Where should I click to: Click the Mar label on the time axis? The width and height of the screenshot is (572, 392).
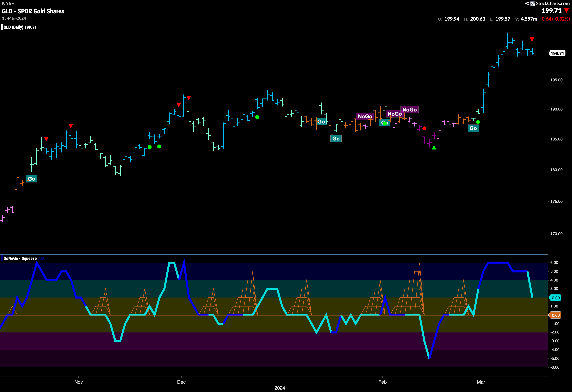tap(481, 382)
